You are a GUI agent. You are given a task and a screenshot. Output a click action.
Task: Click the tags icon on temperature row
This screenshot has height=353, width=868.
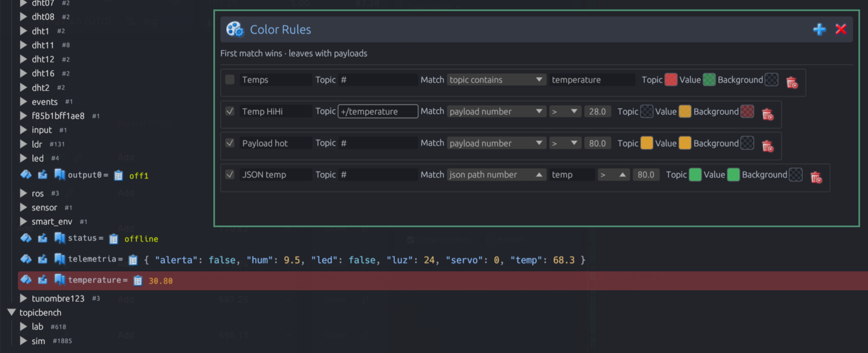[x=26, y=280]
